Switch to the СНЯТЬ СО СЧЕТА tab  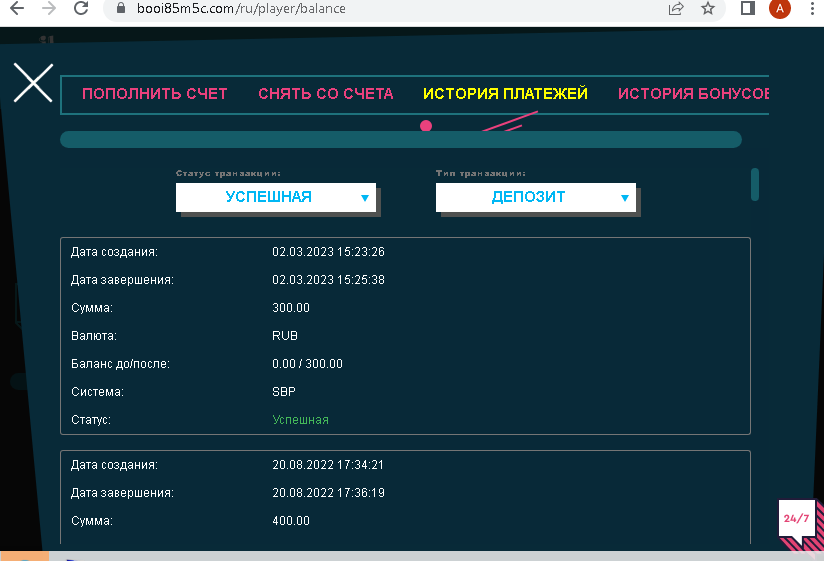[x=325, y=94]
